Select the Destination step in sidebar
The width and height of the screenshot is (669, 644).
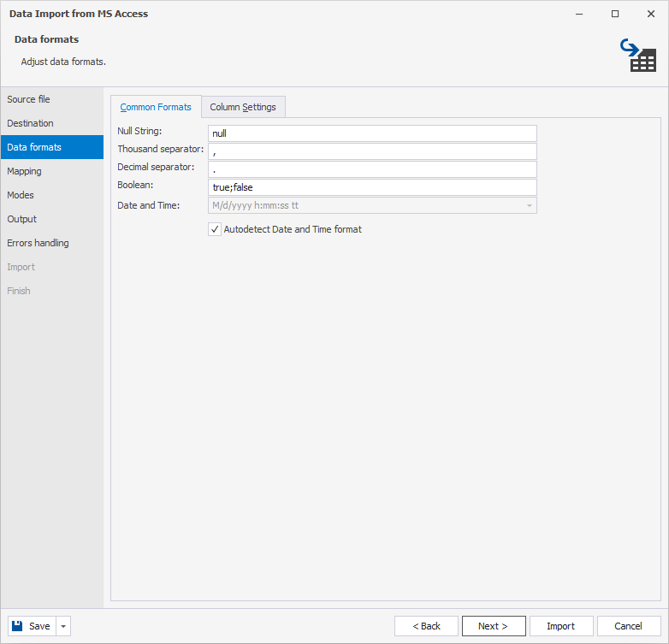coord(30,123)
